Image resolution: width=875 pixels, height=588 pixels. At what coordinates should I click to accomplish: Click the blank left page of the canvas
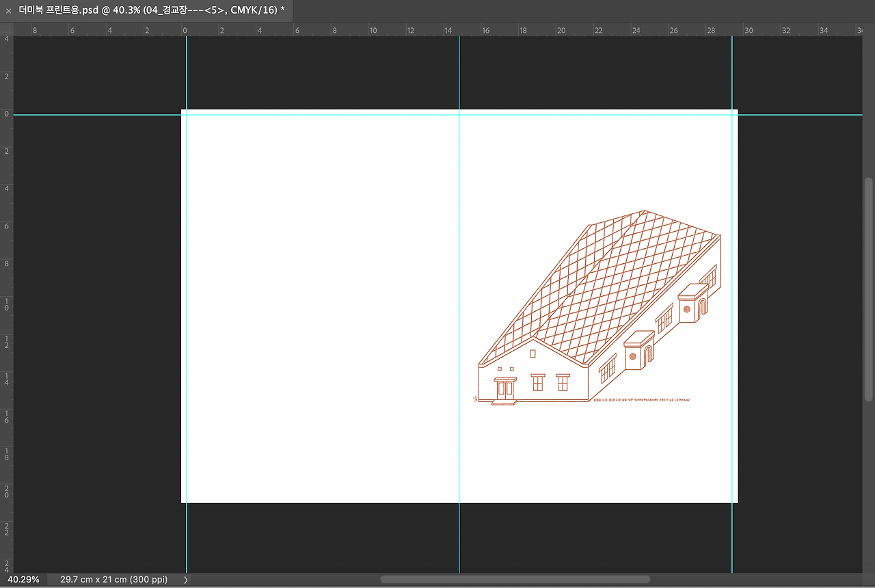tap(321, 308)
